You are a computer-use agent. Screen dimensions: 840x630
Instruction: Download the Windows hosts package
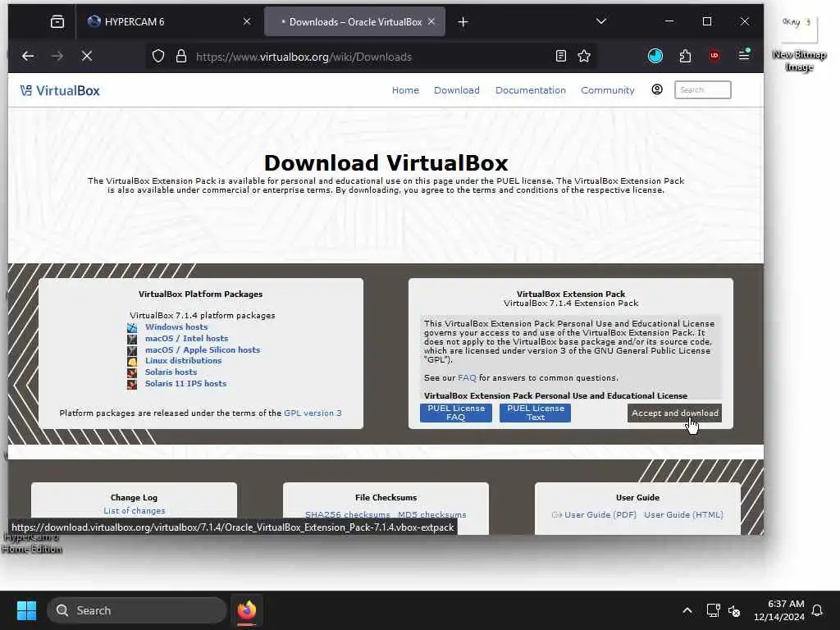[176, 326]
